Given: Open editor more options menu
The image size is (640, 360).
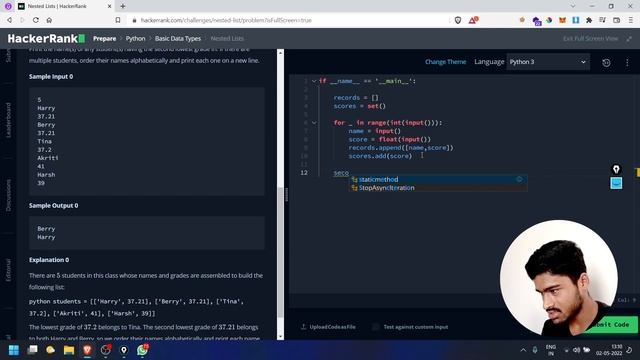Looking at the screenshot, I should pyautogui.click(x=627, y=62).
